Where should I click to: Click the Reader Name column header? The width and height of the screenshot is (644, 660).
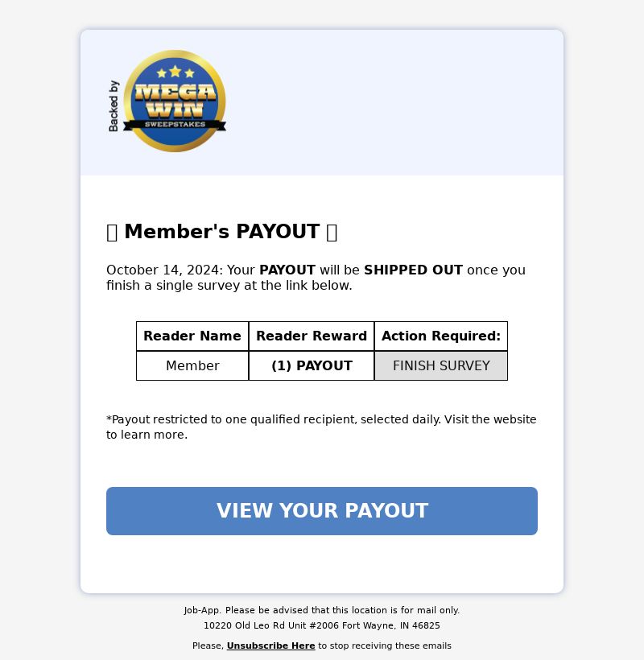[192, 336]
